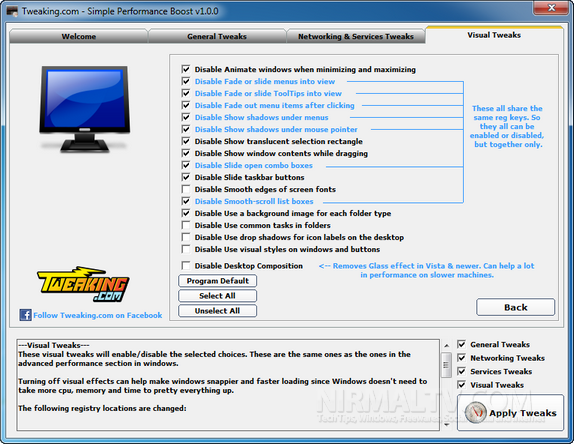Go back with the Back button
The image size is (574, 444).
[x=515, y=307]
